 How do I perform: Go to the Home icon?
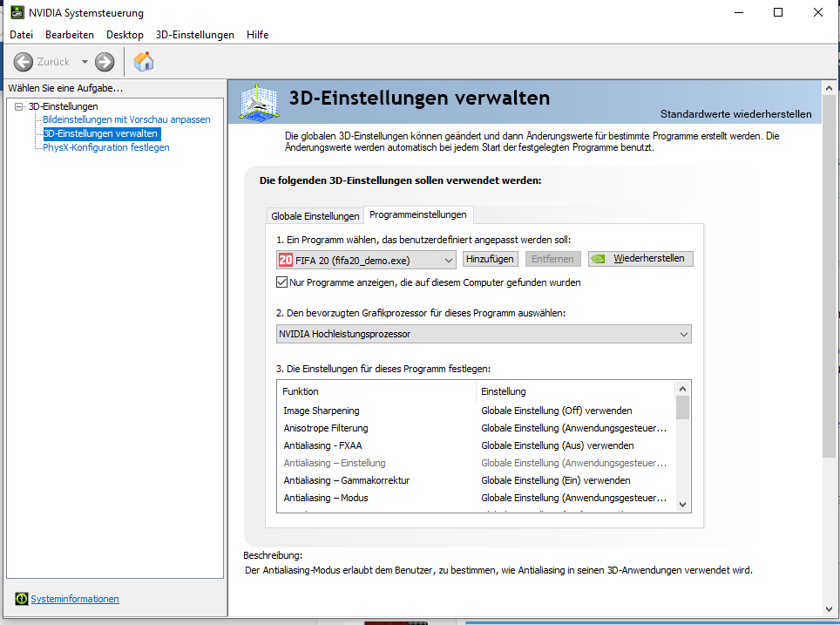point(144,62)
